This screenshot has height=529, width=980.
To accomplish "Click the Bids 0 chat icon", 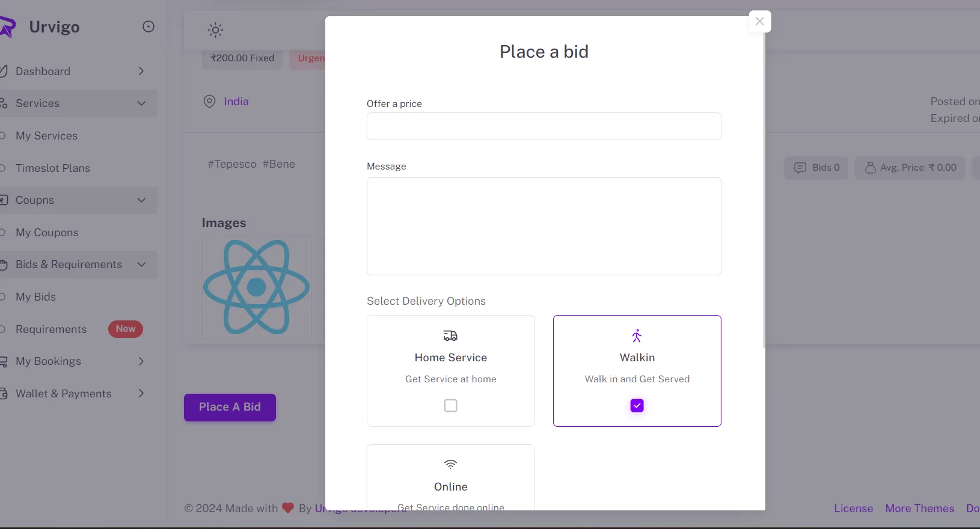I will [x=800, y=168].
